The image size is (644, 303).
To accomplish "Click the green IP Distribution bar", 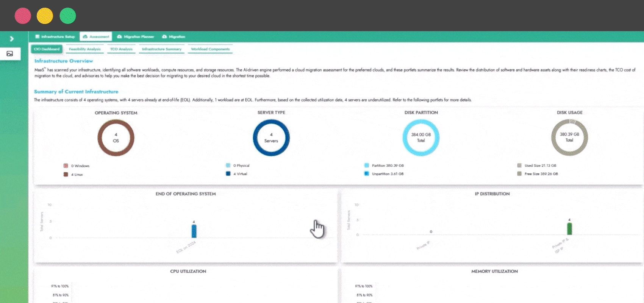I will [569, 229].
